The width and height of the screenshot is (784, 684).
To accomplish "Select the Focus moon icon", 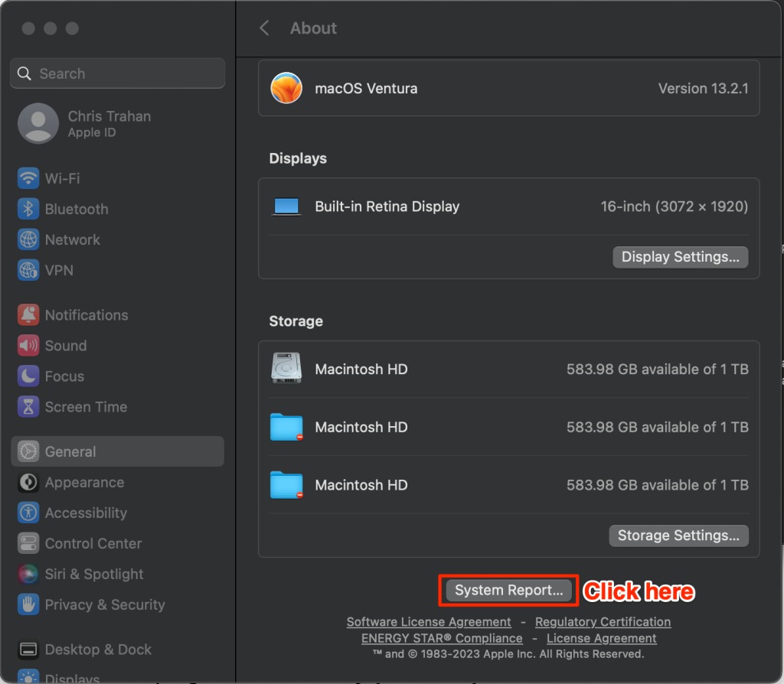I will click(28, 376).
